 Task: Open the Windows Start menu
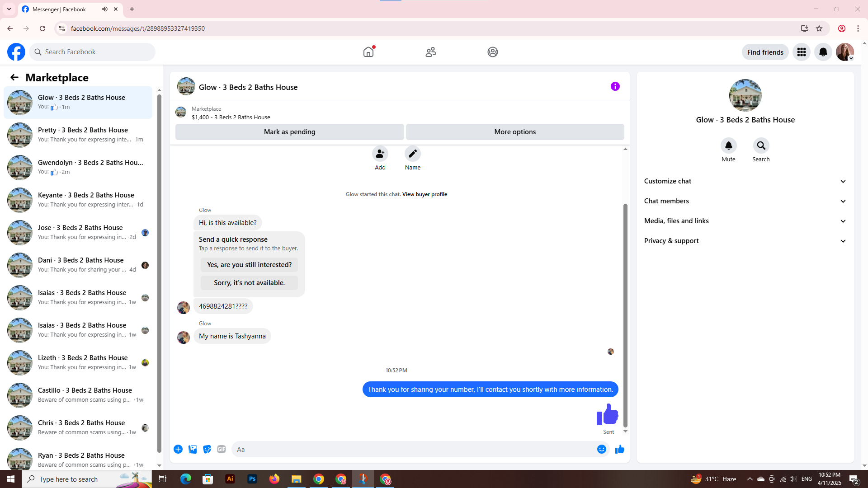tap(11, 479)
